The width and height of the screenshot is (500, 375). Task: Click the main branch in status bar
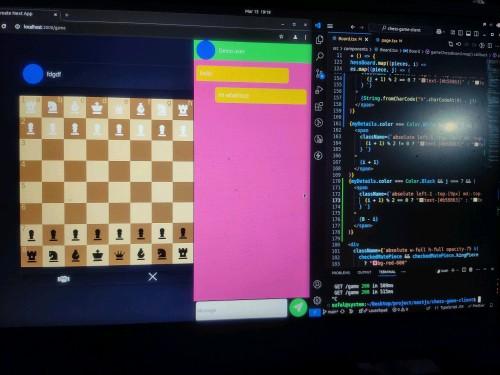(x=330, y=312)
